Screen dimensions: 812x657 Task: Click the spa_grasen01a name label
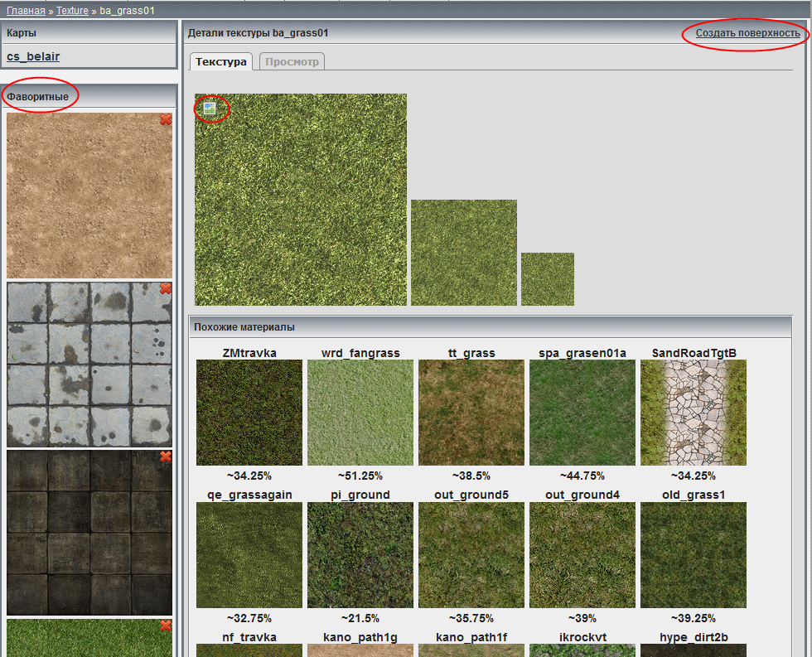coord(582,353)
